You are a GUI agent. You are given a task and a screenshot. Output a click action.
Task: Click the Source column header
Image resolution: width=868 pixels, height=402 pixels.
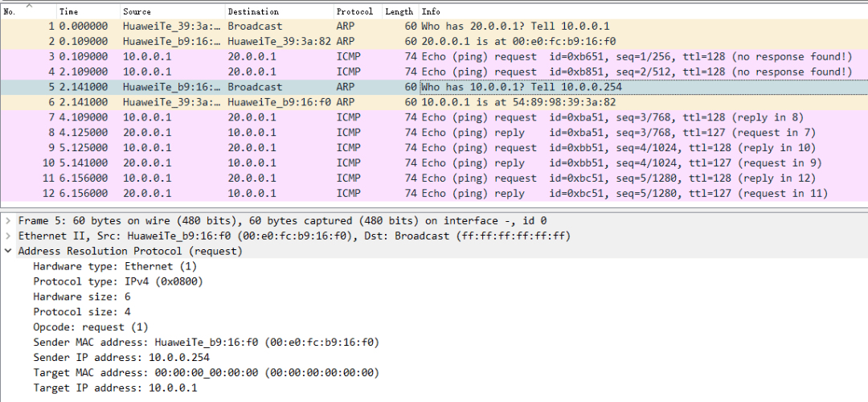tap(172, 11)
